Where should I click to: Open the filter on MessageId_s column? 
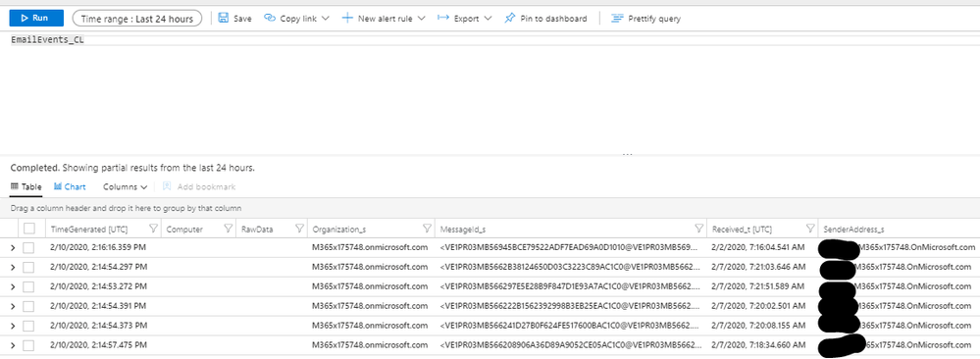(699, 229)
